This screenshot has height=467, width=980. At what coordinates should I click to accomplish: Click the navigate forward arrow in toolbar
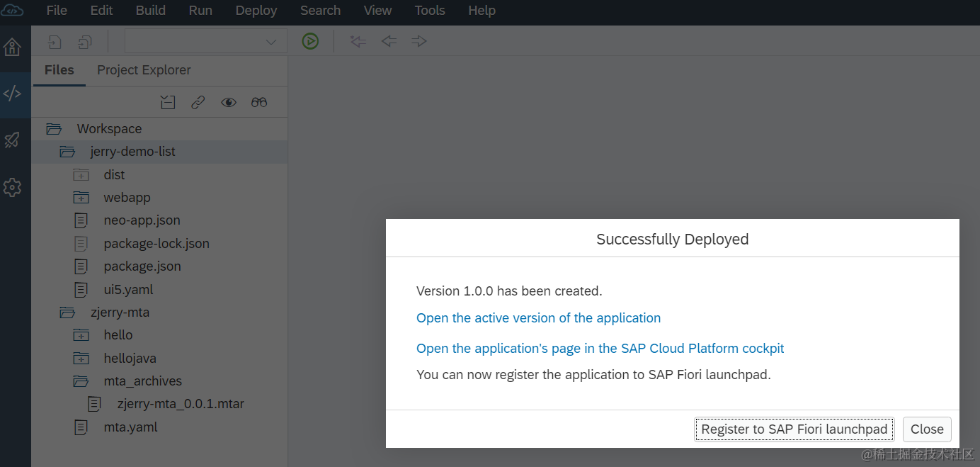(419, 41)
